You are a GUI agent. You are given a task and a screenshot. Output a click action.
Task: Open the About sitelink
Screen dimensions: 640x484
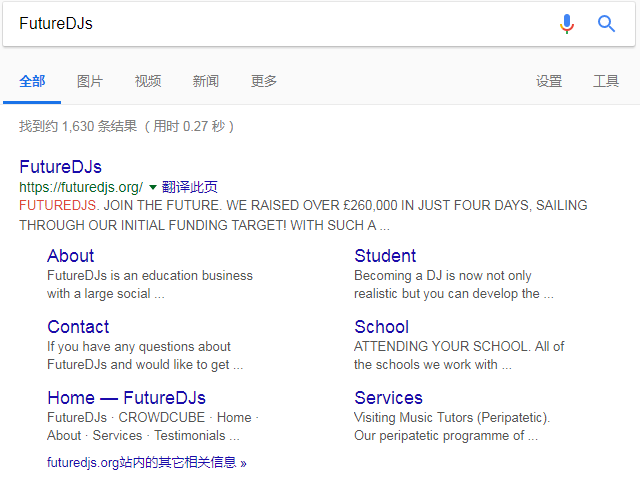(70, 256)
